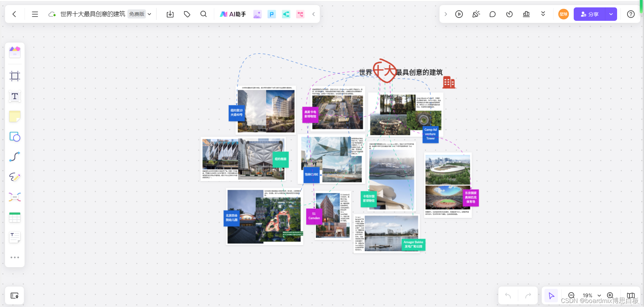Zoom in with plus button
This screenshot has height=307, width=644.
point(610,295)
